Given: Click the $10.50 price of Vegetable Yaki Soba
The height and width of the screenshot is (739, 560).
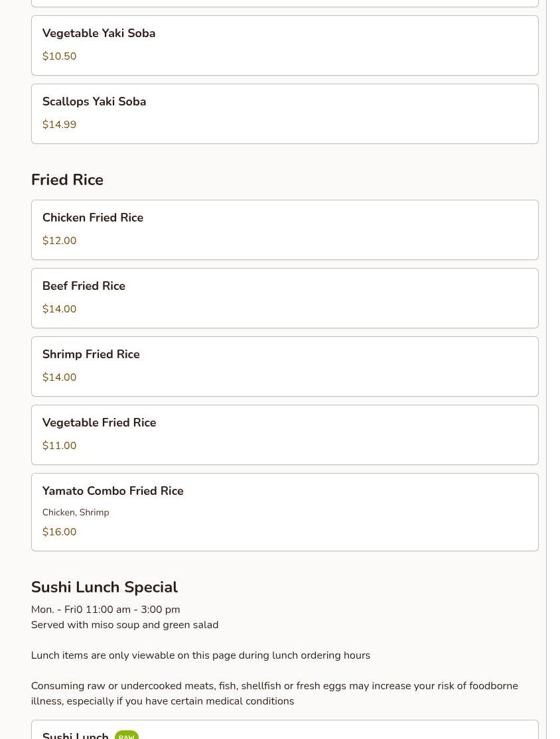Looking at the screenshot, I should (60, 56).
